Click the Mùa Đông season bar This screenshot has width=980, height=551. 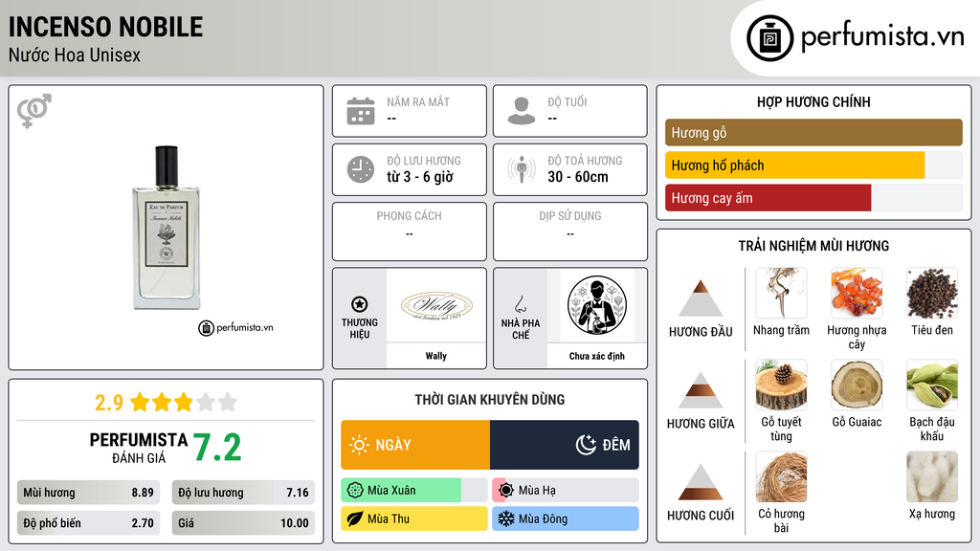pos(566,518)
